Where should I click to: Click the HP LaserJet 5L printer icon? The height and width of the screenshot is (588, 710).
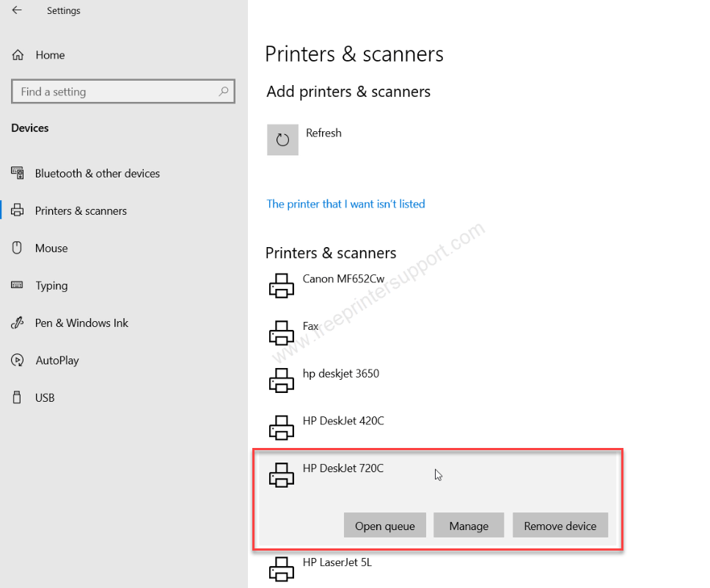(x=282, y=568)
